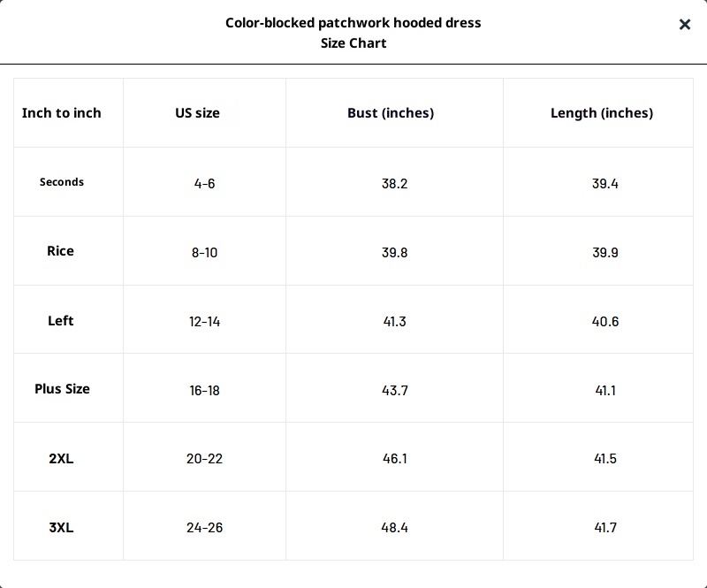
Task: Click the 'Left' size row label
Action: [60, 320]
